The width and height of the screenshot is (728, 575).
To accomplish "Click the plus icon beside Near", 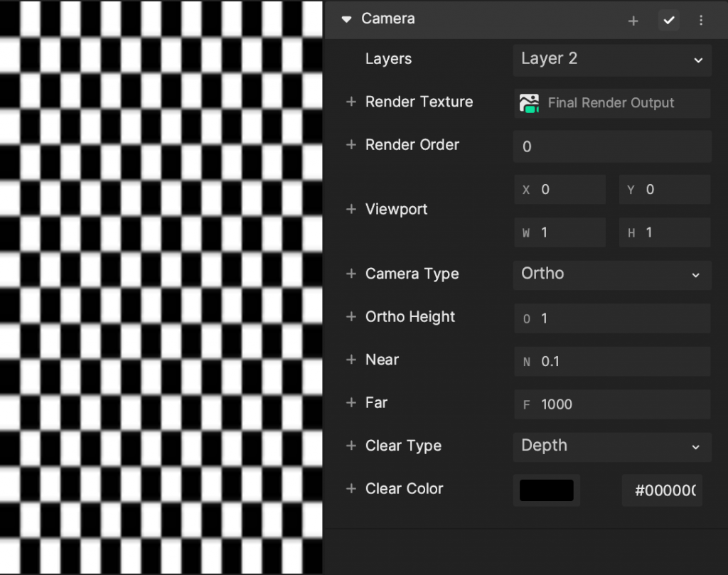I will [351, 360].
